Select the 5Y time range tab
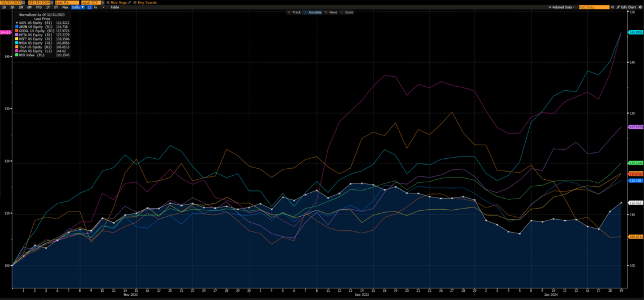Screen dimensions: 644x300 (x=56, y=8)
